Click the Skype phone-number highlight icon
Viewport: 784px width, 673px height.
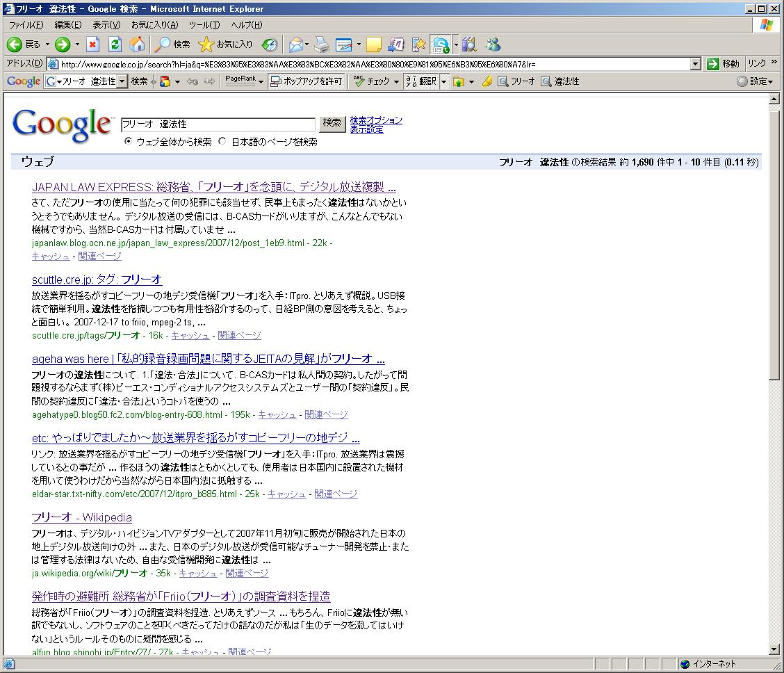441,44
